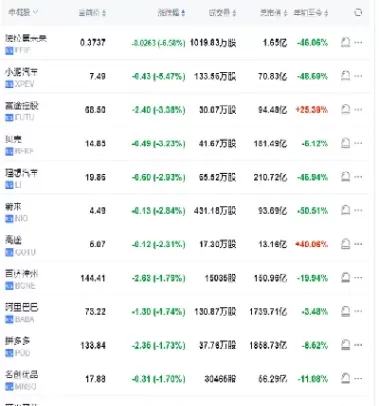This screenshot has width=379, height=406.
Task: Open the more options dots for BGNE
Action: pos(358,278)
